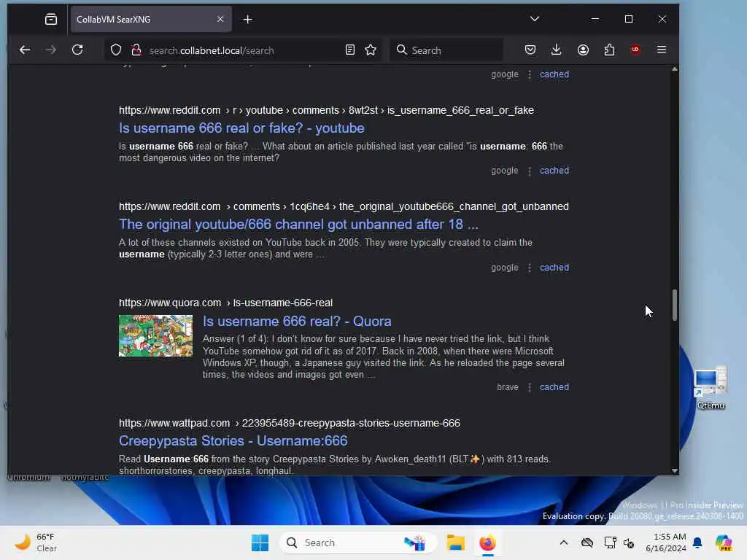Open the Windows Start menu
The height and width of the screenshot is (560, 747).
(x=260, y=542)
